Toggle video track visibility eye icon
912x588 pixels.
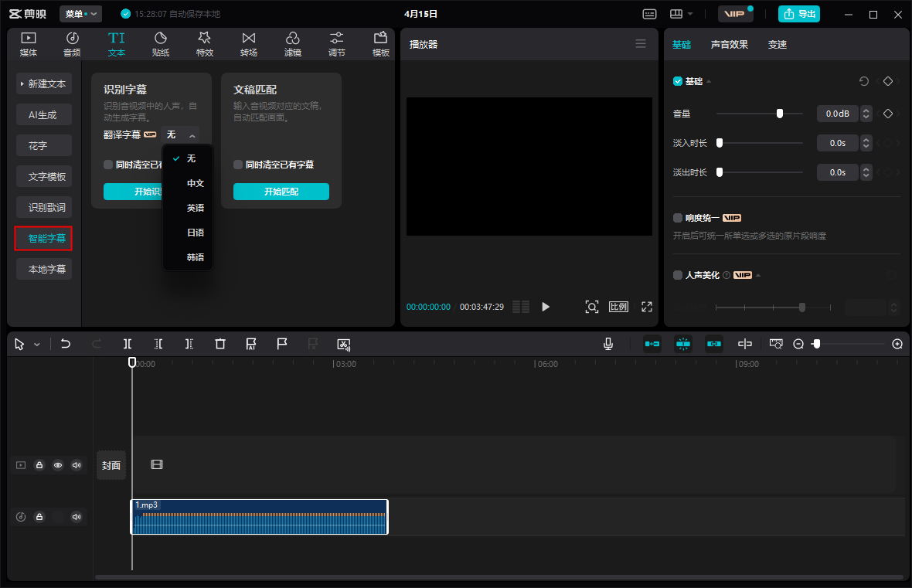[58, 465]
